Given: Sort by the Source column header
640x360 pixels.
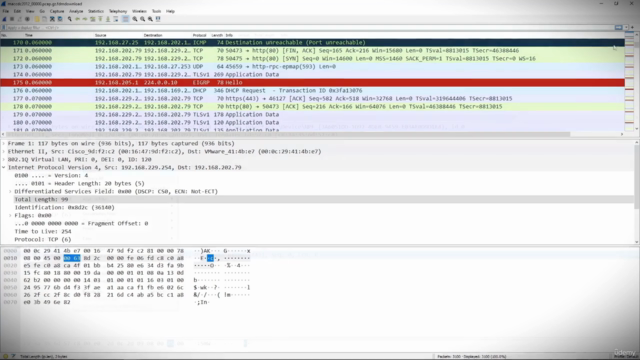Looking at the screenshot, I should pyautogui.click(x=100, y=36).
